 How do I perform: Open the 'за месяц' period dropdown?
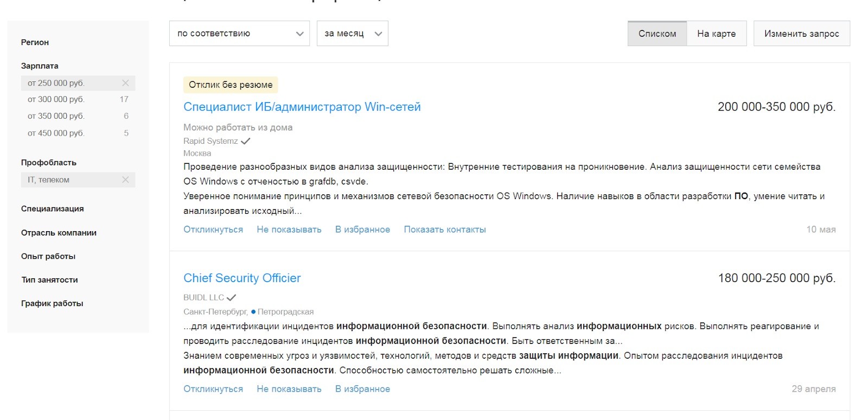coord(352,33)
